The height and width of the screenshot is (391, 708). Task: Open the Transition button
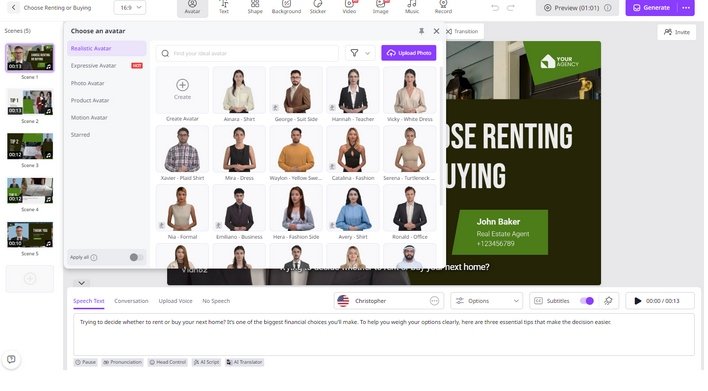coord(462,31)
